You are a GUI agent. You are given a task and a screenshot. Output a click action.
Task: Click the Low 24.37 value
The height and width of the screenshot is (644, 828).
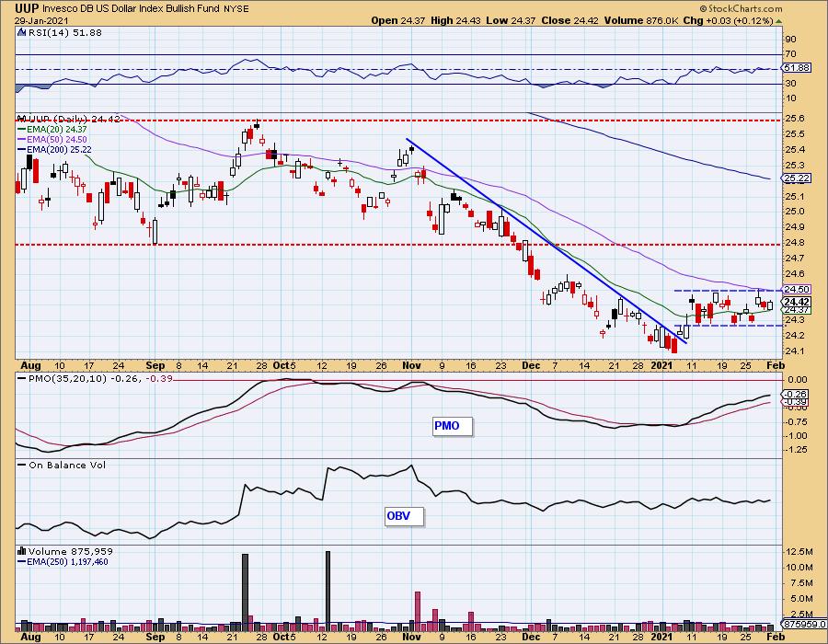pos(510,20)
